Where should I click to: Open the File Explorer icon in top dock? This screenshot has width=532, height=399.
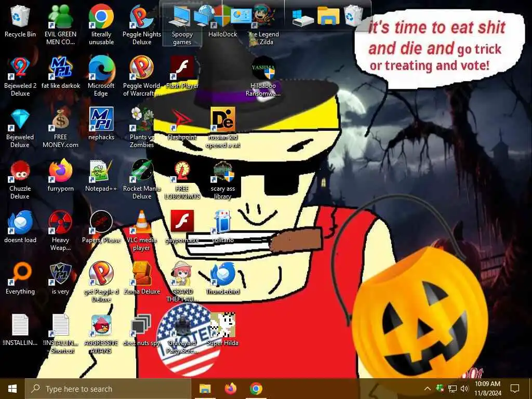(328, 16)
